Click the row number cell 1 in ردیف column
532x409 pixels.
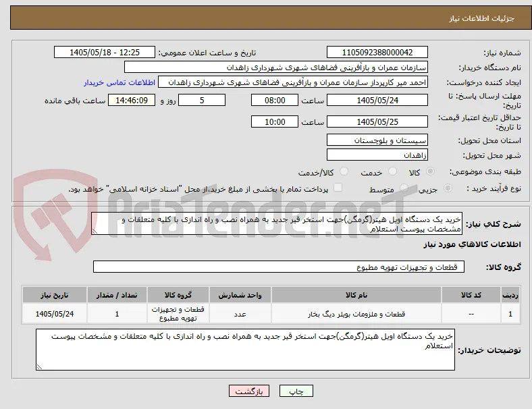click(510, 314)
